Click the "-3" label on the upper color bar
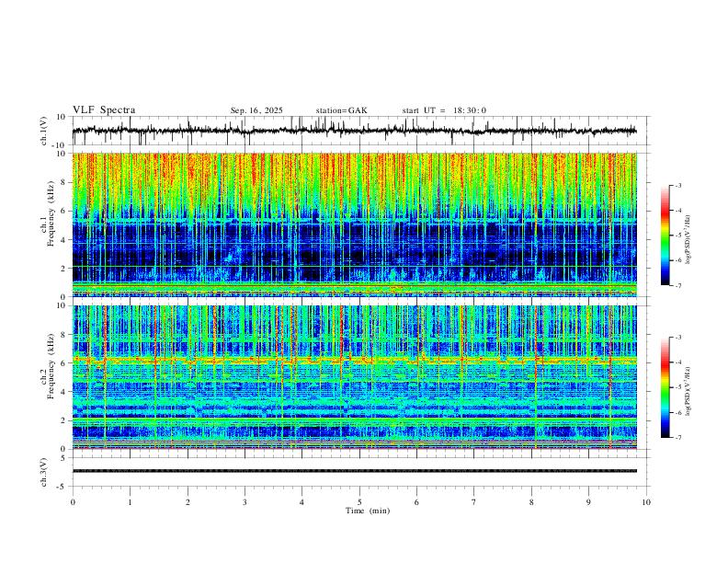Screen dimensions: 728x563 pyautogui.click(x=677, y=185)
